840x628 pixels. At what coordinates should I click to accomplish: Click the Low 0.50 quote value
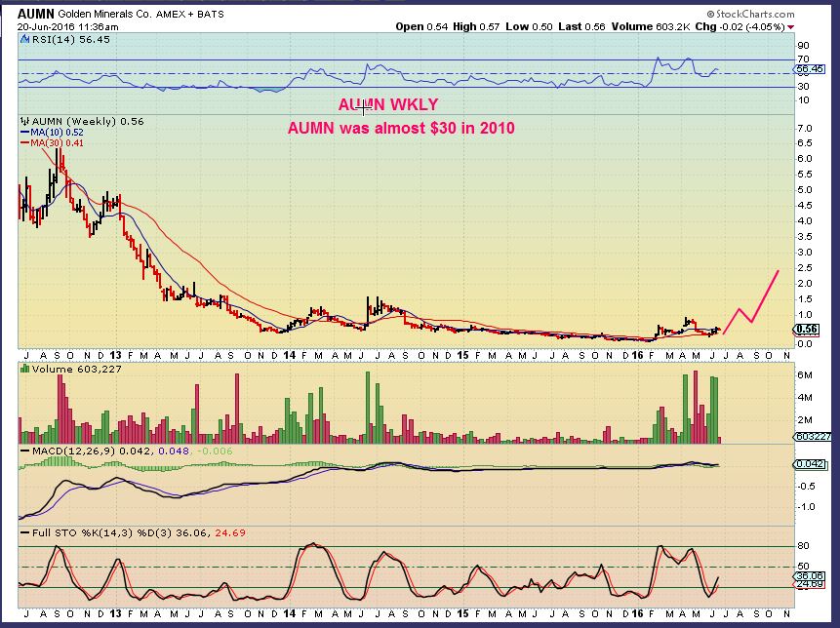click(x=529, y=26)
